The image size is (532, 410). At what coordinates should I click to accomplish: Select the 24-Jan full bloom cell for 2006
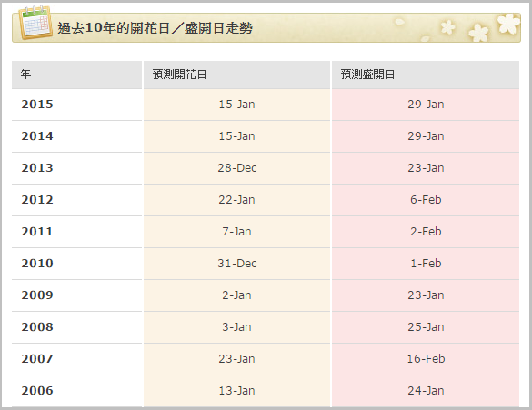pos(426,391)
